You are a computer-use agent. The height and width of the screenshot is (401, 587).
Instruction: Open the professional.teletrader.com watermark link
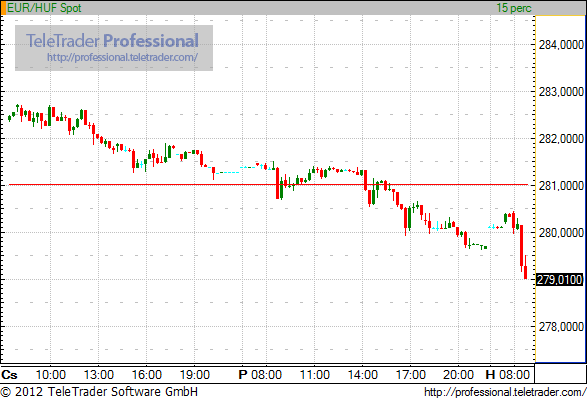(x=122, y=57)
